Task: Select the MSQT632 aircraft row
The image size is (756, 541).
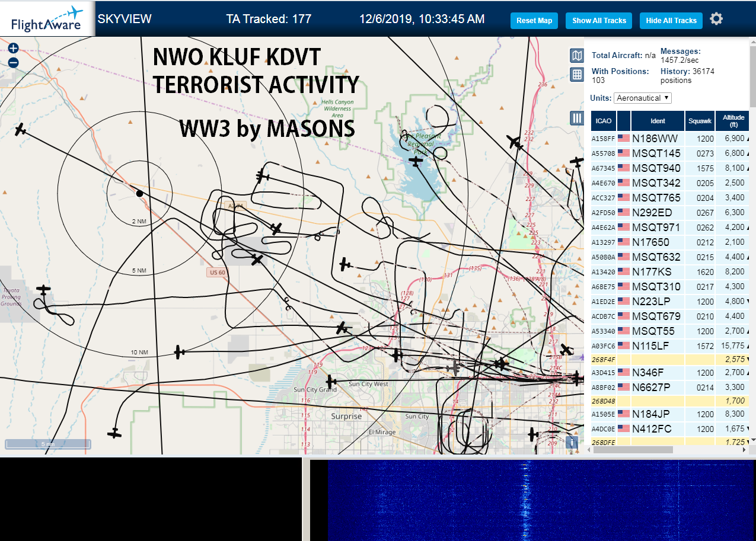Action: pyautogui.click(x=671, y=257)
